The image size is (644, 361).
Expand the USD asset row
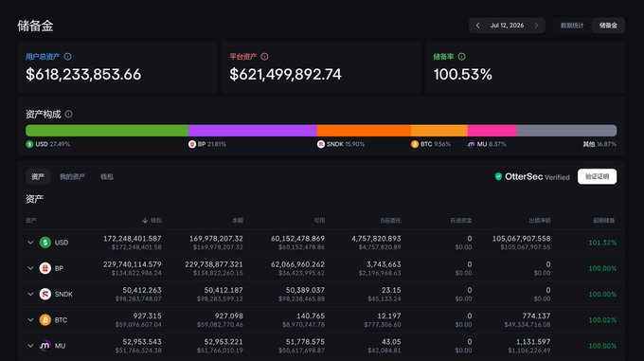point(30,243)
